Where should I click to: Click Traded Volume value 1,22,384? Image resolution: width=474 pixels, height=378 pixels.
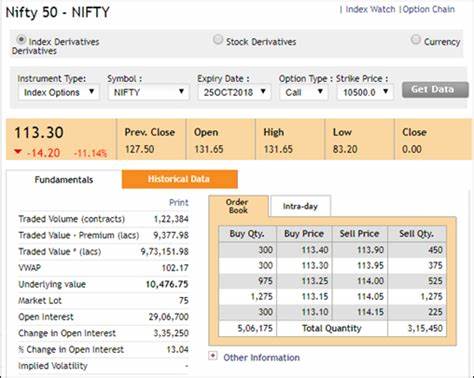coord(171,219)
